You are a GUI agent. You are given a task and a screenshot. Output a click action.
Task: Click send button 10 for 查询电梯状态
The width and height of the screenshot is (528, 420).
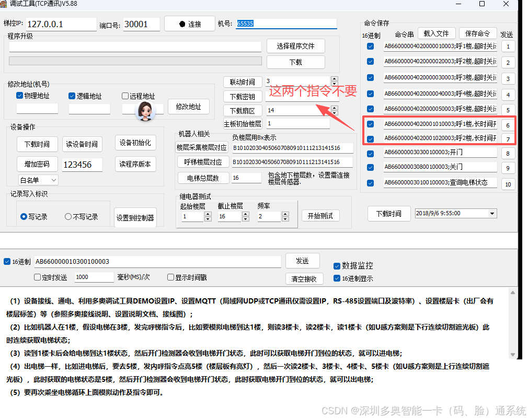(508, 184)
